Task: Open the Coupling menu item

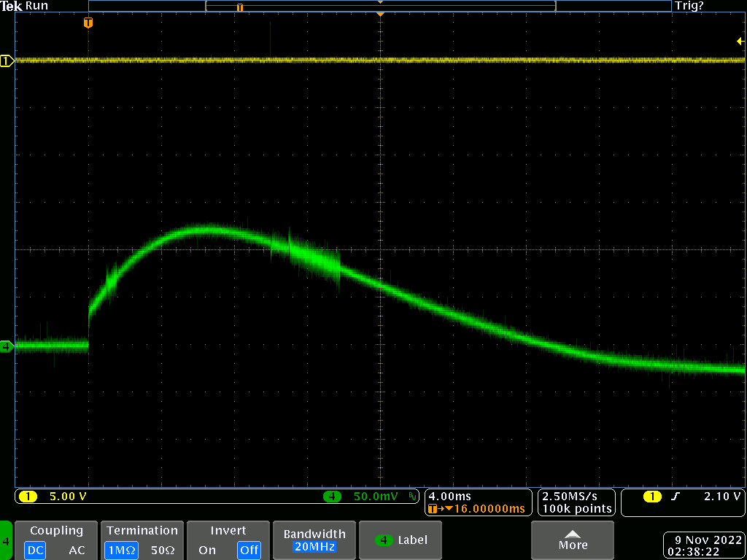Action: click(56, 531)
